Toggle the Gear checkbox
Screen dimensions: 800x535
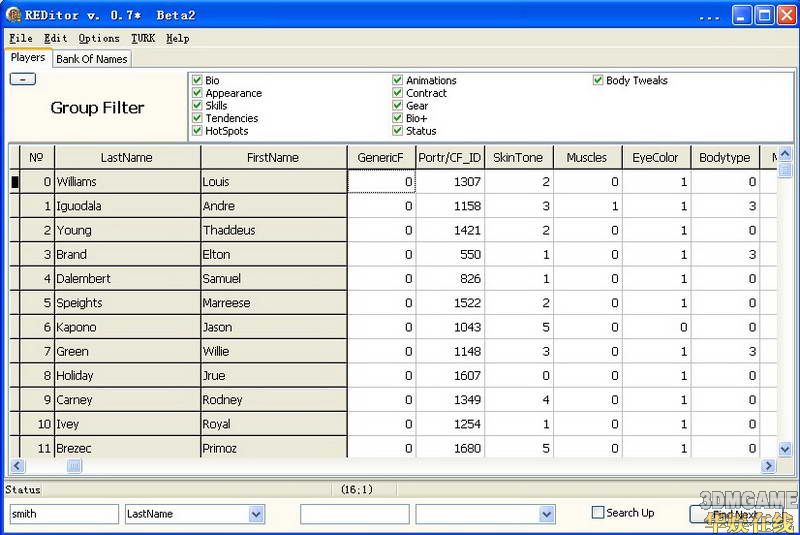click(397, 106)
